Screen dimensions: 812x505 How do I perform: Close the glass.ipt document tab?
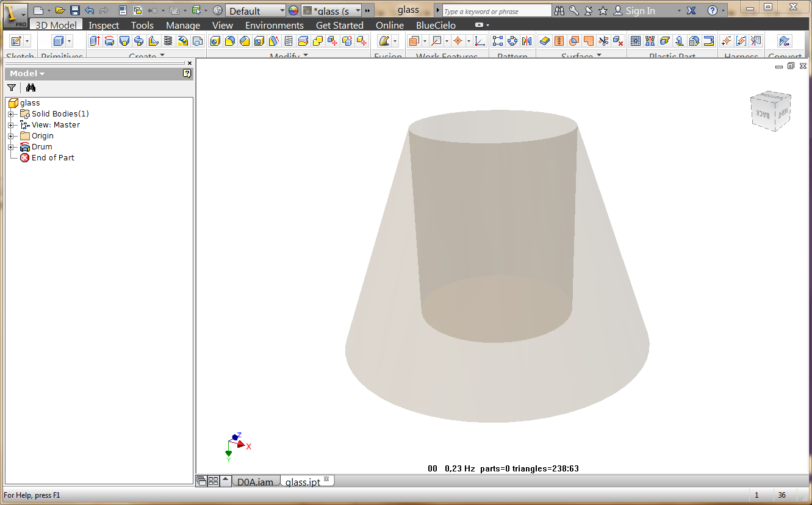click(326, 479)
